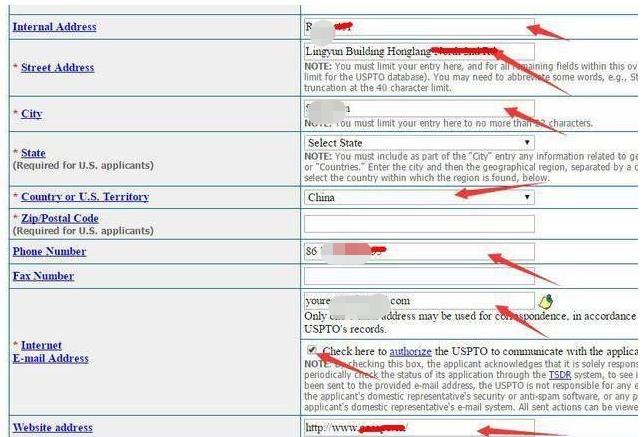Toggle the authorize USPTO email communication checkbox
Viewport: 642px width, 437px height.
(x=313, y=351)
